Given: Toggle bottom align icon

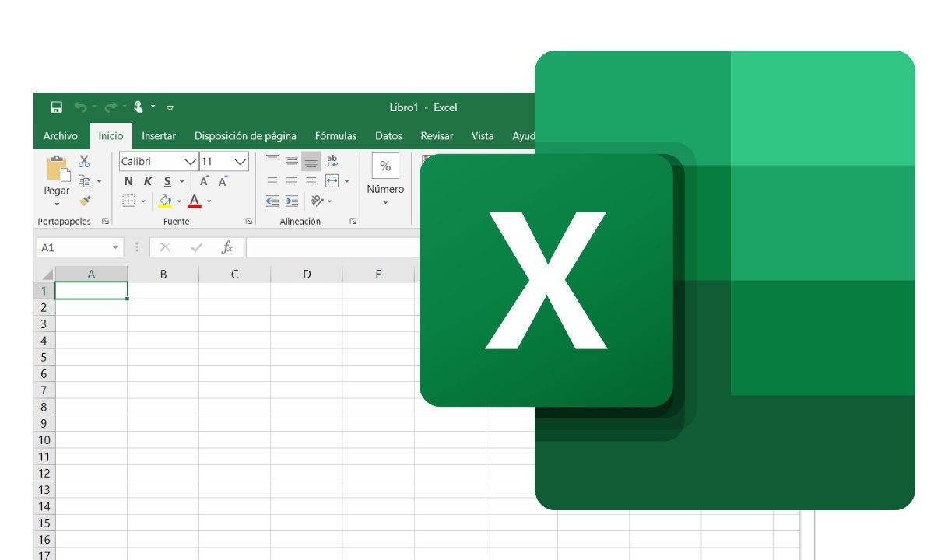Looking at the screenshot, I should click(311, 161).
